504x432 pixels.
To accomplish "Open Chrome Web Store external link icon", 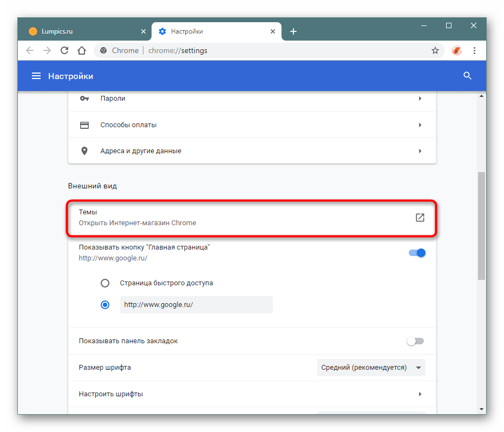I will [x=420, y=218].
